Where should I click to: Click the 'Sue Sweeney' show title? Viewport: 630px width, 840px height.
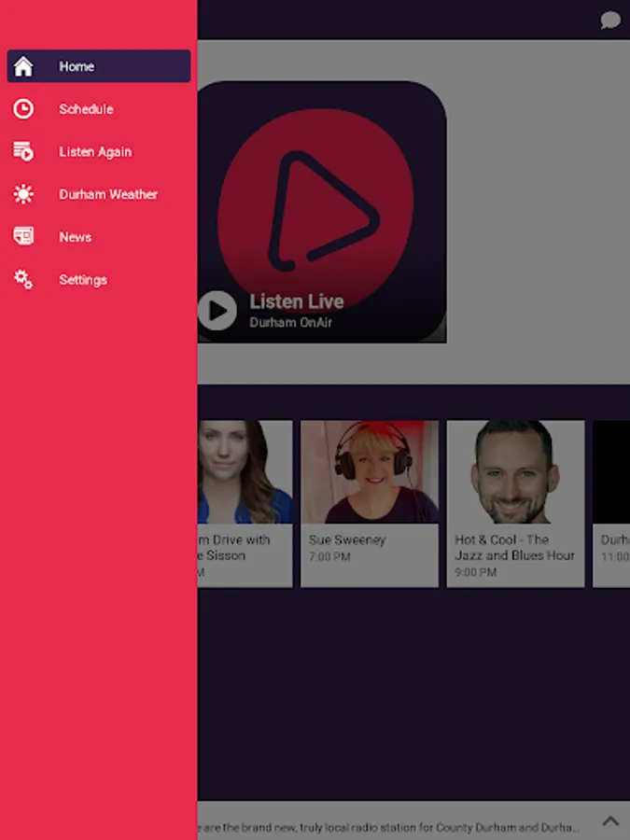click(347, 539)
